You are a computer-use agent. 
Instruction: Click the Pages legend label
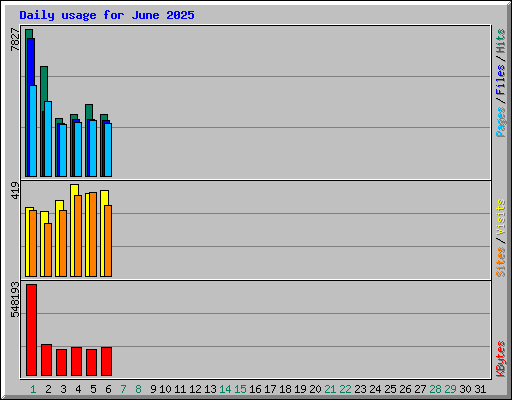pos(501,122)
